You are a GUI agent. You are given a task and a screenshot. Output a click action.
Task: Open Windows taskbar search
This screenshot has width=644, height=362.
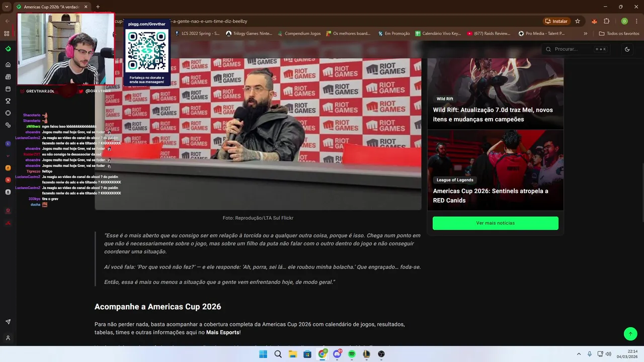pyautogui.click(x=278, y=354)
